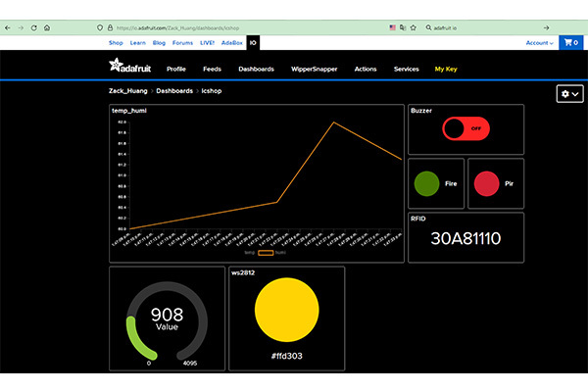Open the Dashboards menu
This screenshot has height=392, width=588.
click(x=256, y=70)
